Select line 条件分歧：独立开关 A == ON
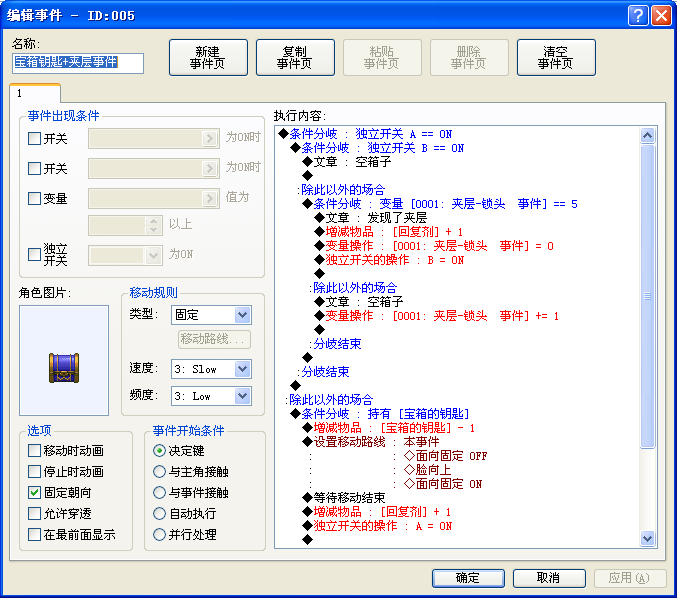677x598 pixels. click(365, 134)
